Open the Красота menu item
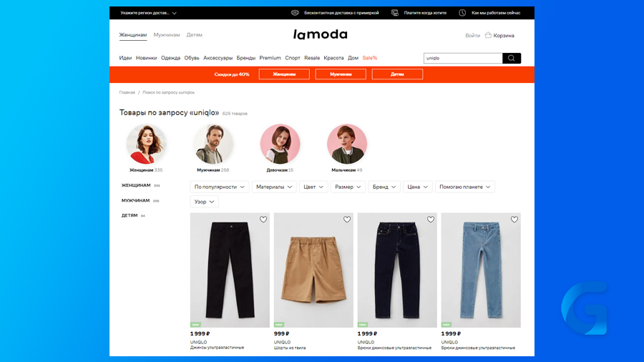The image size is (644, 362). [x=333, y=58]
